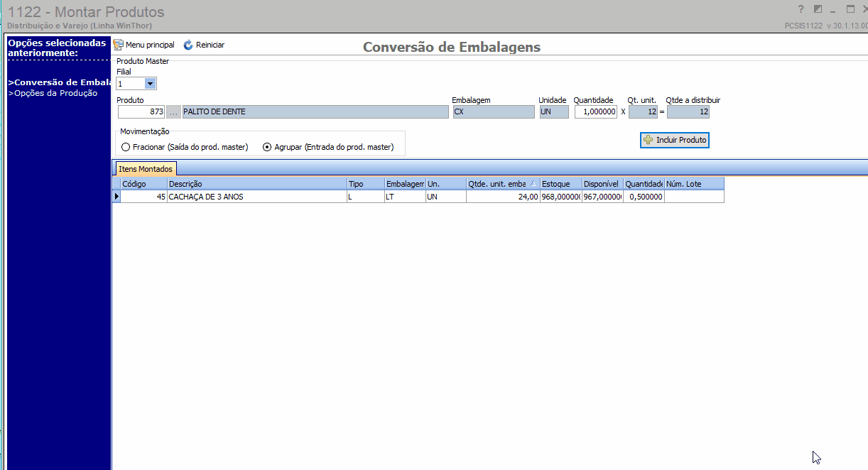
Task: Click the Qtde a distribuir field
Action: coord(688,111)
